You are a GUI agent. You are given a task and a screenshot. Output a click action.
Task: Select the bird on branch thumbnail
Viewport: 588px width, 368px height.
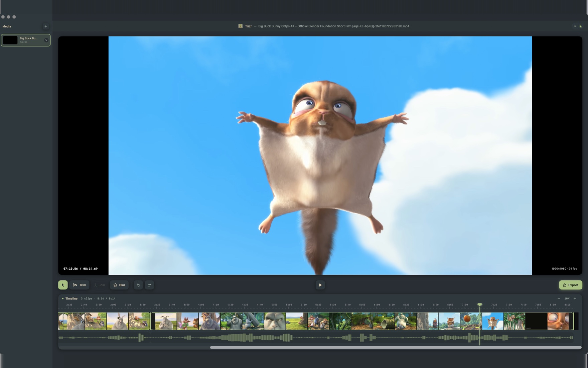[427, 321]
